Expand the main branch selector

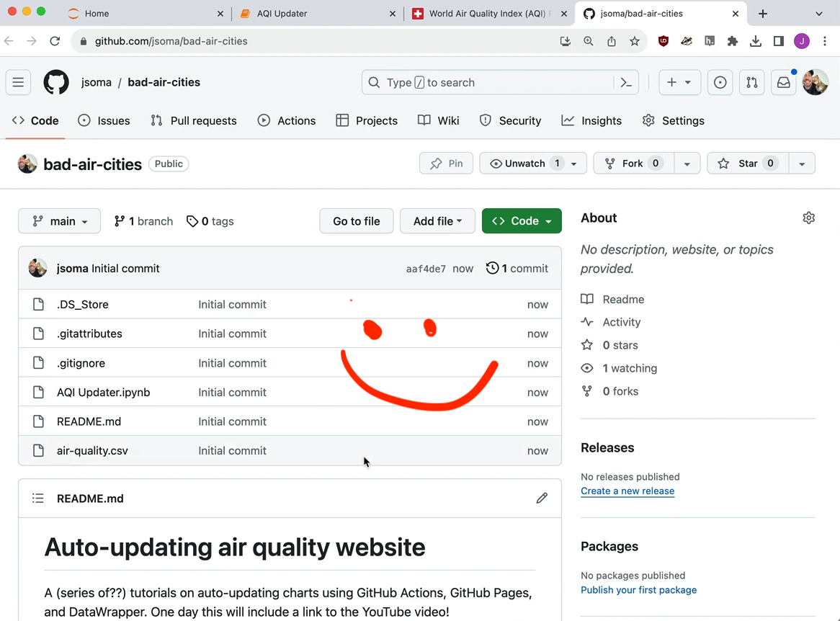60,221
